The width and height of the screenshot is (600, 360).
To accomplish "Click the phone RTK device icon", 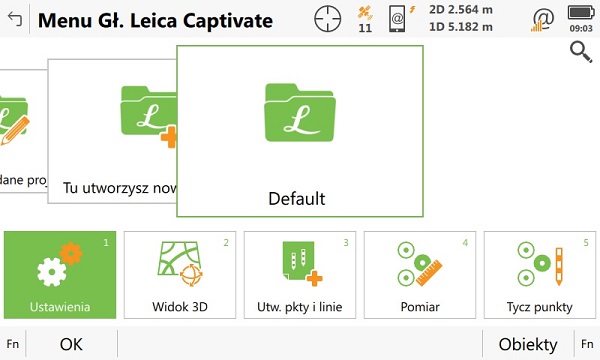I will pyautogui.click(x=401, y=18).
